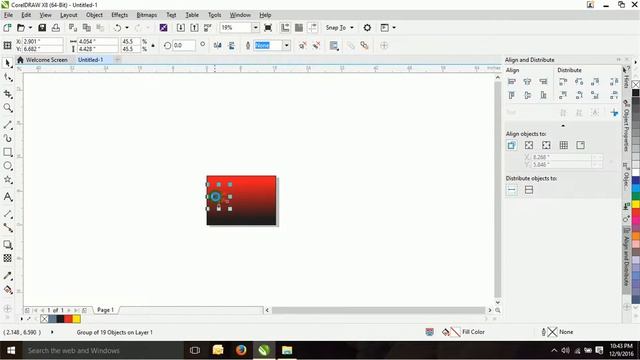This screenshot has height=360, width=640.
Task: Click the Export icon
Action: 194,28
